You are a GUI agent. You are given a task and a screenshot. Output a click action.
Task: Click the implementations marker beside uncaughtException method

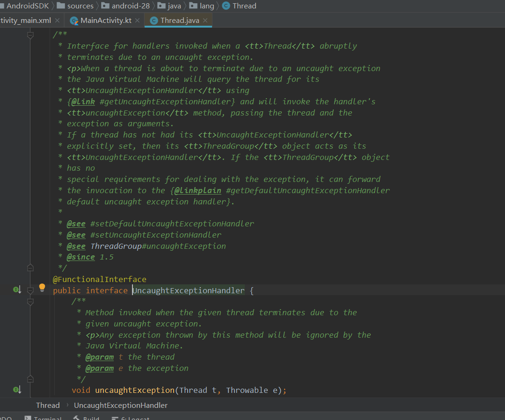[x=17, y=390]
